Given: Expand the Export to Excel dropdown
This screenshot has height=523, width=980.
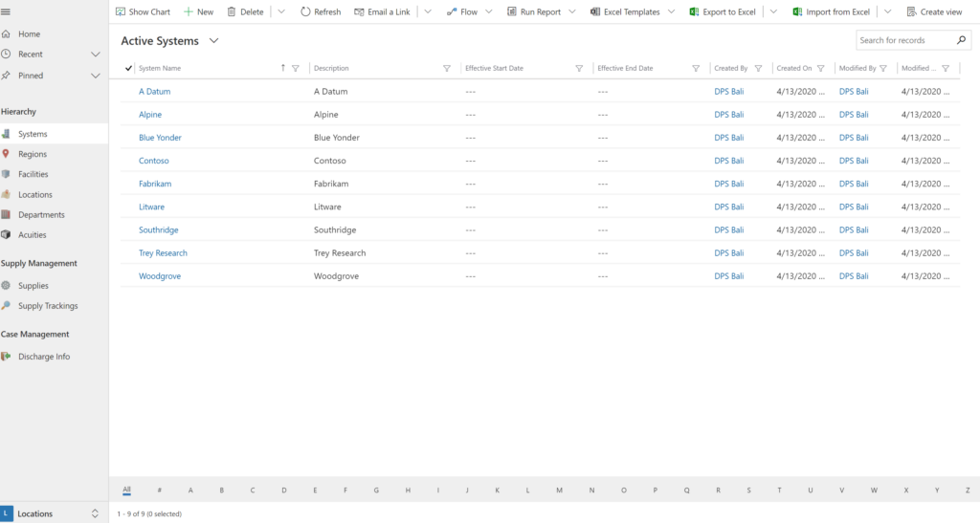Looking at the screenshot, I should (773, 11).
